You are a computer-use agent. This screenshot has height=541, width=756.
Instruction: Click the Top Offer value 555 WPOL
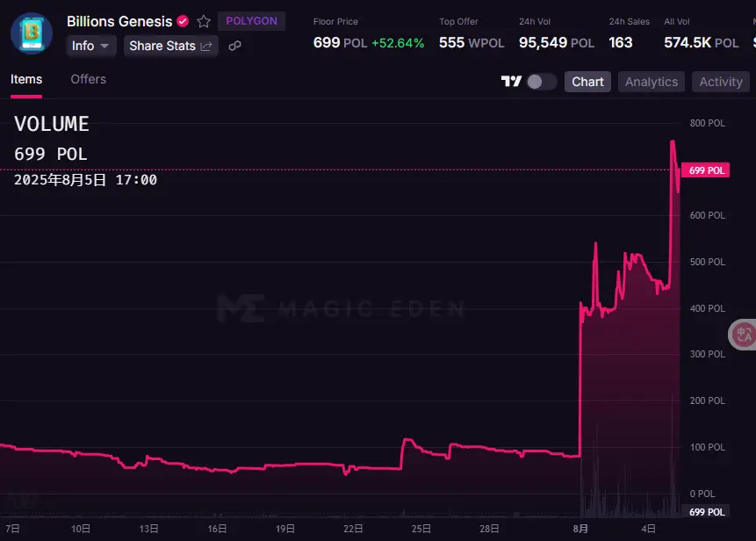(472, 43)
